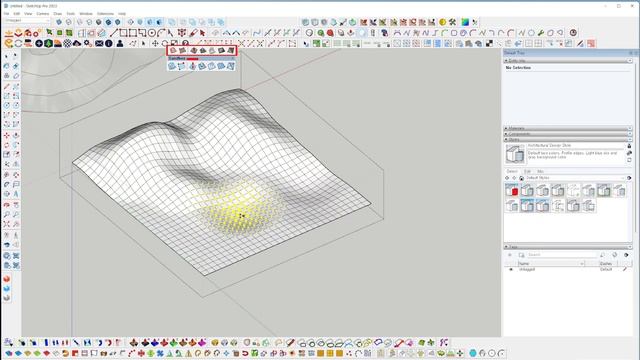
Task: Select Smoove below the Sandbox title bar
Action: [x=192, y=66]
